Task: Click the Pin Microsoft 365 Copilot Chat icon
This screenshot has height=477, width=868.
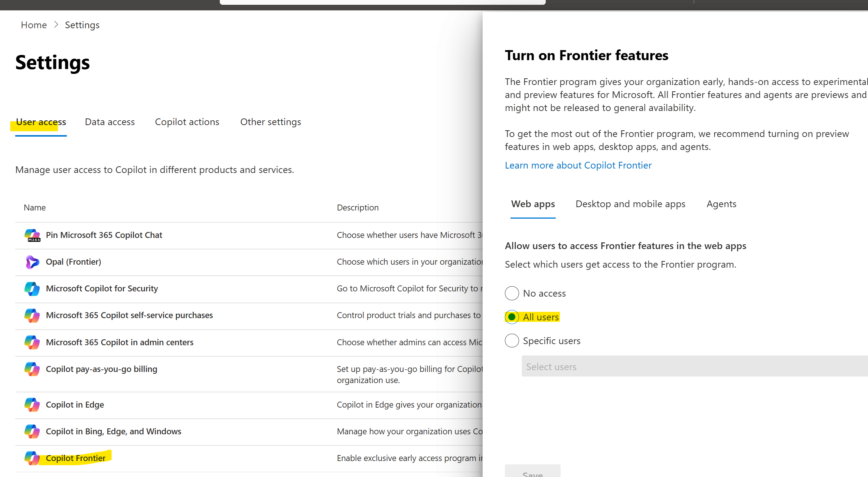Action: click(32, 235)
